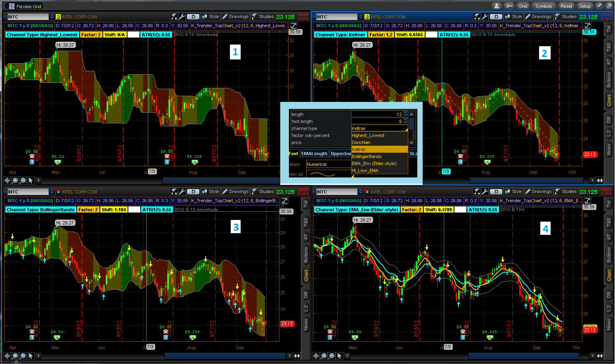This screenshot has width=615, height=364.
Task: Click the yellow 2 link icon on the Highest_Lowest chart
Action: [x=58, y=17]
